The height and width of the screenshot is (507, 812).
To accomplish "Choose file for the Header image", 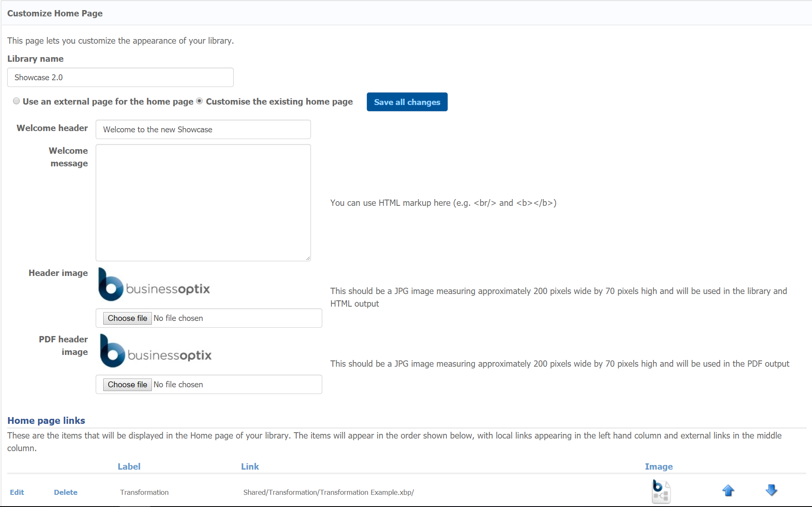I will [x=127, y=318].
